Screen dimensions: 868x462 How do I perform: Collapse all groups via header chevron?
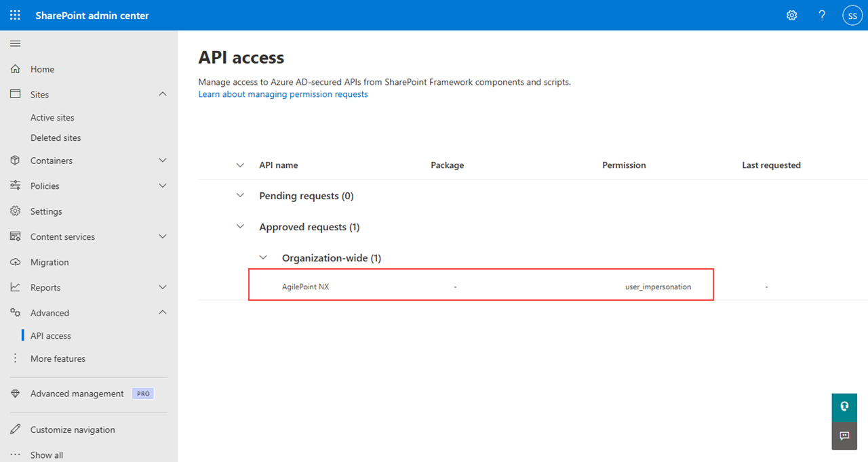[x=239, y=165]
